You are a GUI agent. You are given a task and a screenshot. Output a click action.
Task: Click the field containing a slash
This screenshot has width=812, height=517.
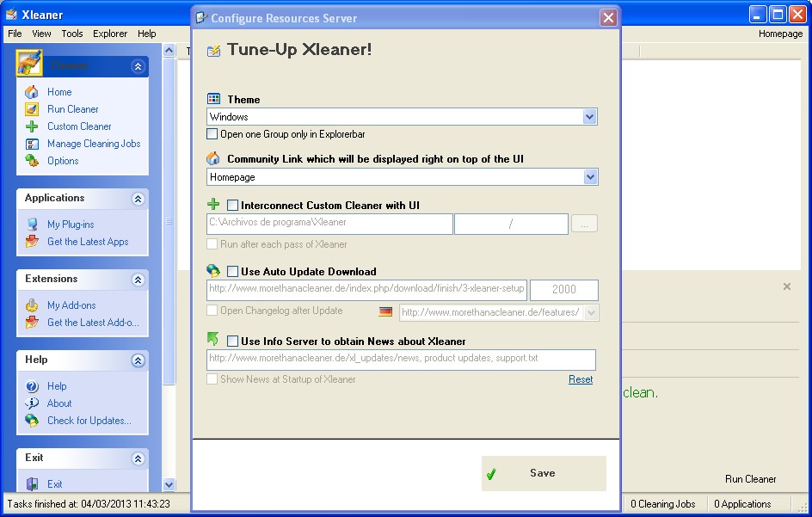click(511, 224)
